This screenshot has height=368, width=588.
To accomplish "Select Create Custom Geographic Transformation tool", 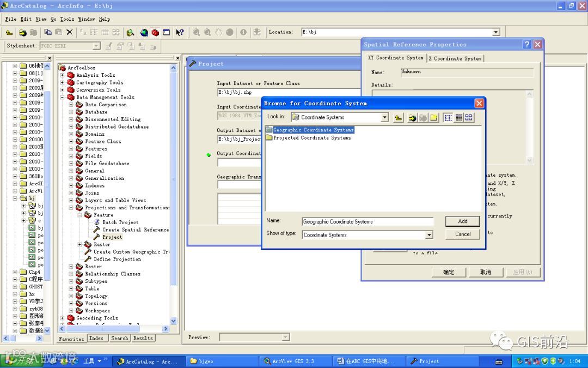I will (131, 251).
